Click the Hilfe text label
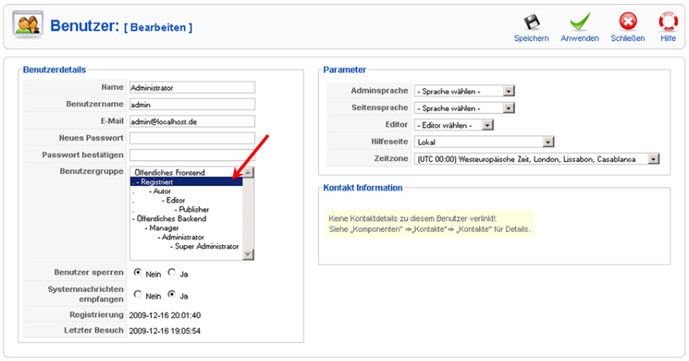689x361 pixels. [668, 38]
